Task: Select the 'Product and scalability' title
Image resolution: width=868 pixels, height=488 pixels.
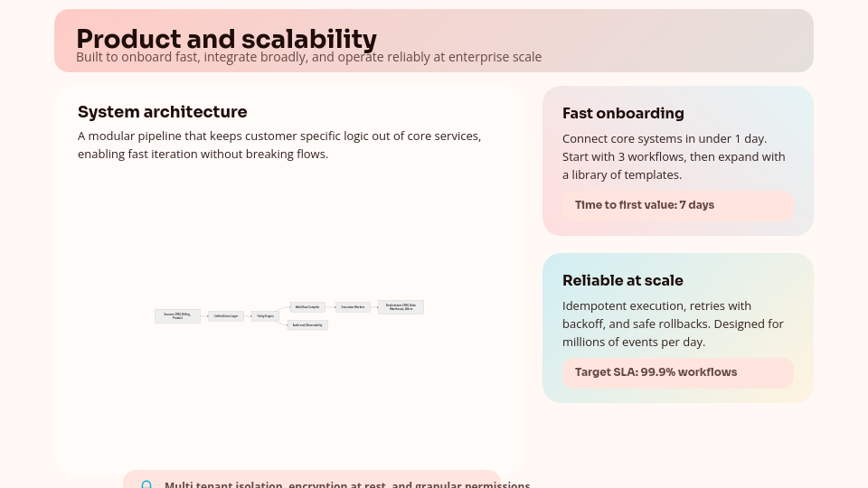Action: 226,39
